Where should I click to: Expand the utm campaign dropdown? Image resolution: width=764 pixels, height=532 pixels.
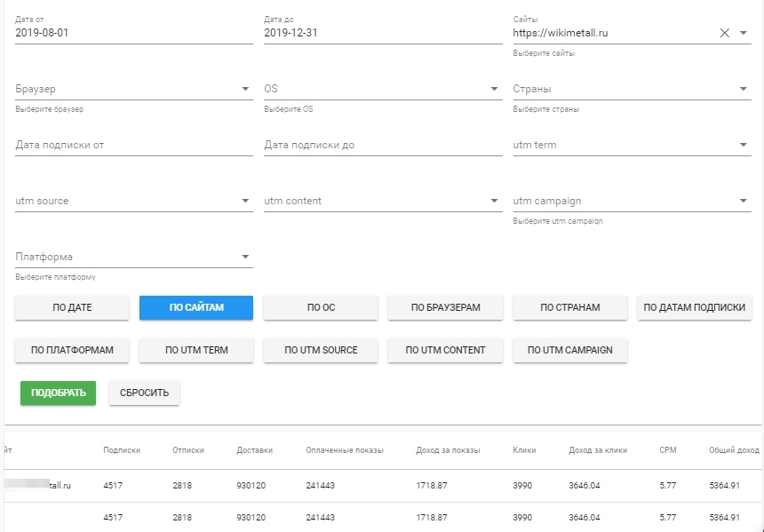pyautogui.click(x=743, y=201)
